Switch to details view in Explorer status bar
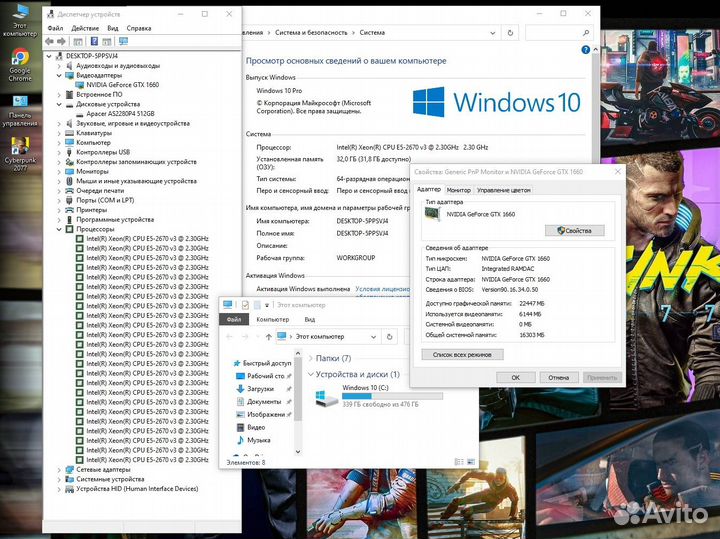The height and width of the screenshot is (539, 720). tap(459, 462)
